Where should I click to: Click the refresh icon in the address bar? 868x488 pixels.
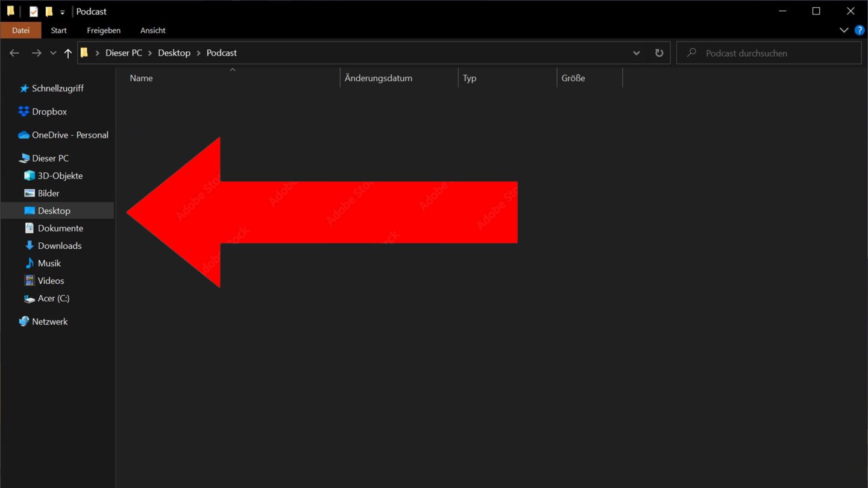click(x=659, y=52)
